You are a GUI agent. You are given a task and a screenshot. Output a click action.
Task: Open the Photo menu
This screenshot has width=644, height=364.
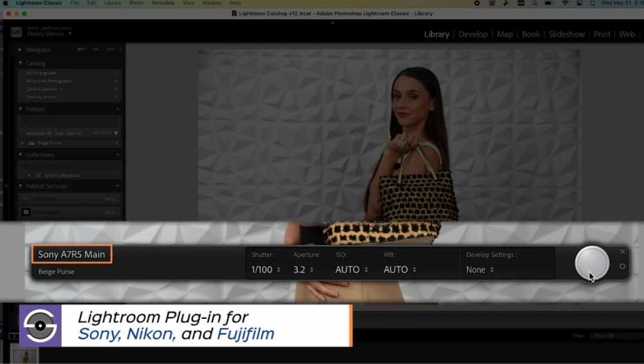click(x=137, y=3)
